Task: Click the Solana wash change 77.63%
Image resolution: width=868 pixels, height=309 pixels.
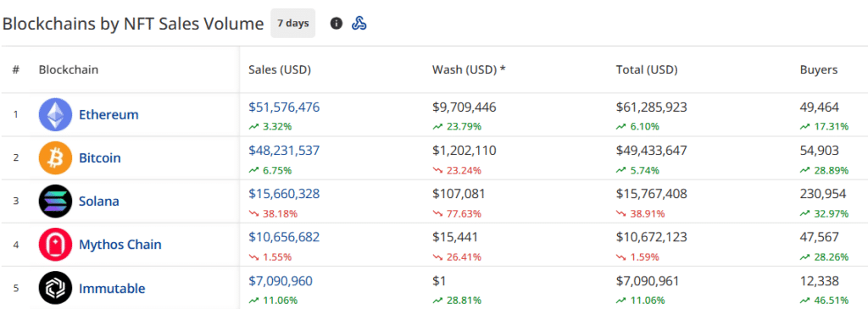Action: pos(464,213)
